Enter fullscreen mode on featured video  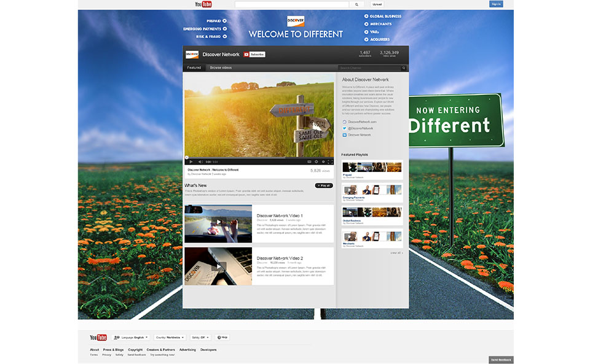click(331, 161)
